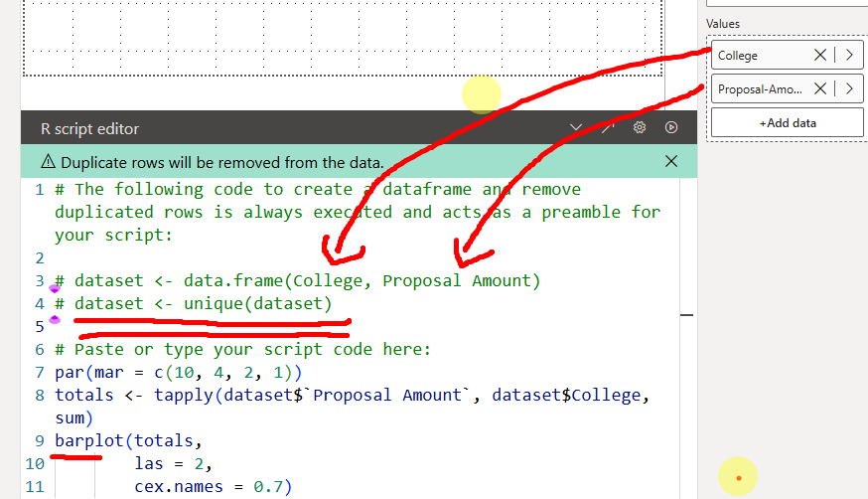Screen dimensions: 868x499
Task: Click the +Add data button
Action: [788, 123]
